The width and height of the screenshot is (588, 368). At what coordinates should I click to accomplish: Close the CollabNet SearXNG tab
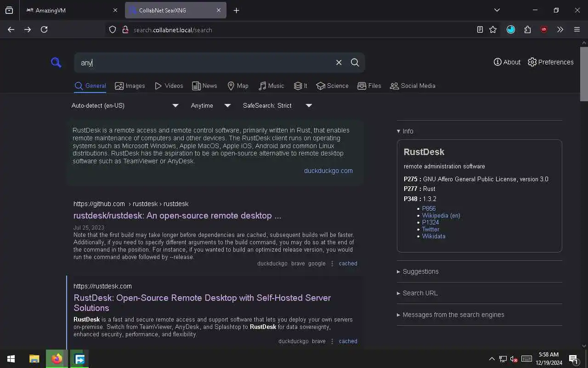click(219, 11)
